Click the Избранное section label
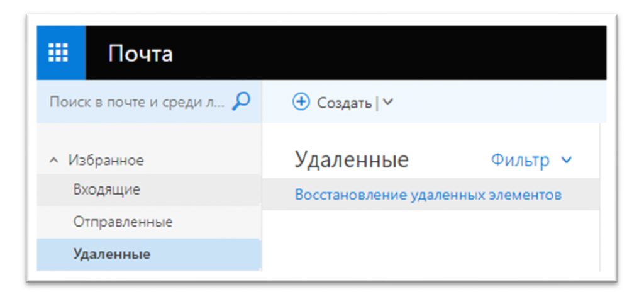The height and width of the screenshot is (294, 644). (x=106, y=161)
